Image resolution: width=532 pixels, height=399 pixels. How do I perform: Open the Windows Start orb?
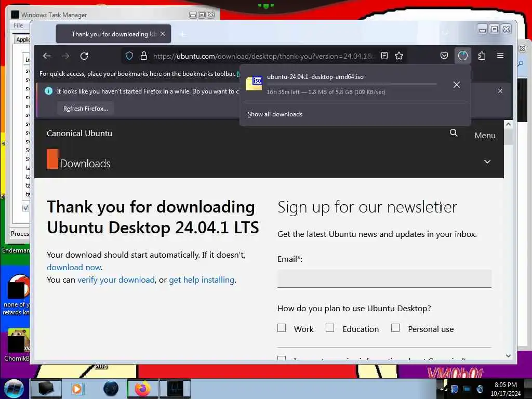point(14,389)
